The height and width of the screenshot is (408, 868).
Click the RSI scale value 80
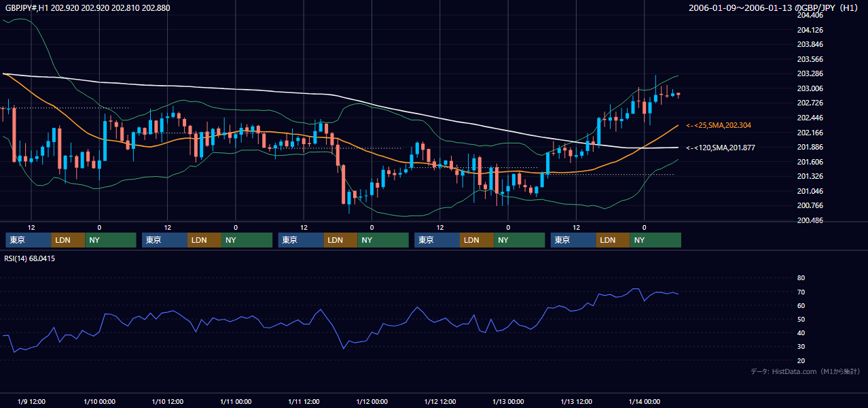[x=801, y=278]
